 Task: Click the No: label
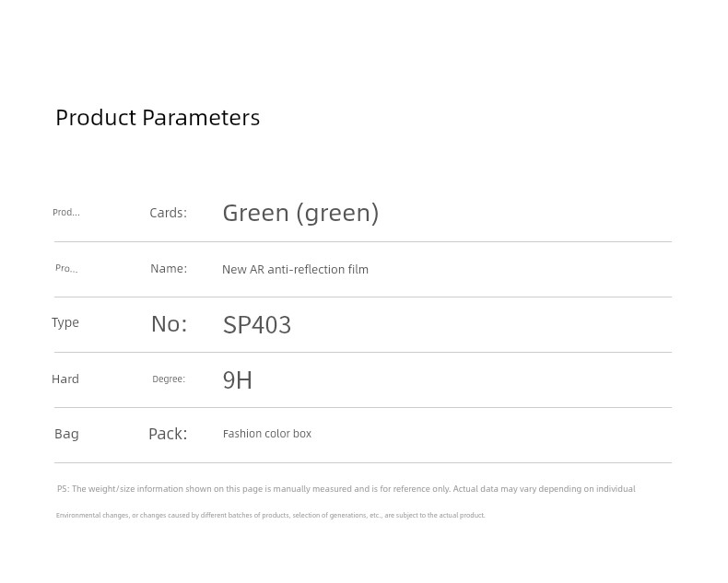click(x=169, y=324)
